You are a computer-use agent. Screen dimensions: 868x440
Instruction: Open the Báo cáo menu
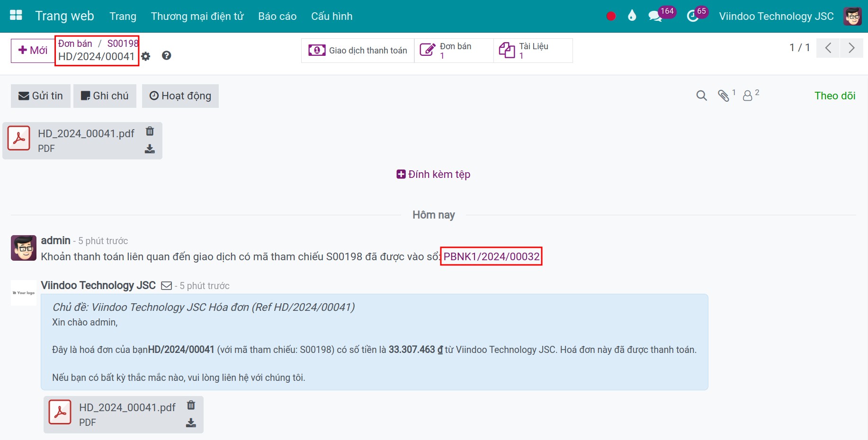(277, 16)
